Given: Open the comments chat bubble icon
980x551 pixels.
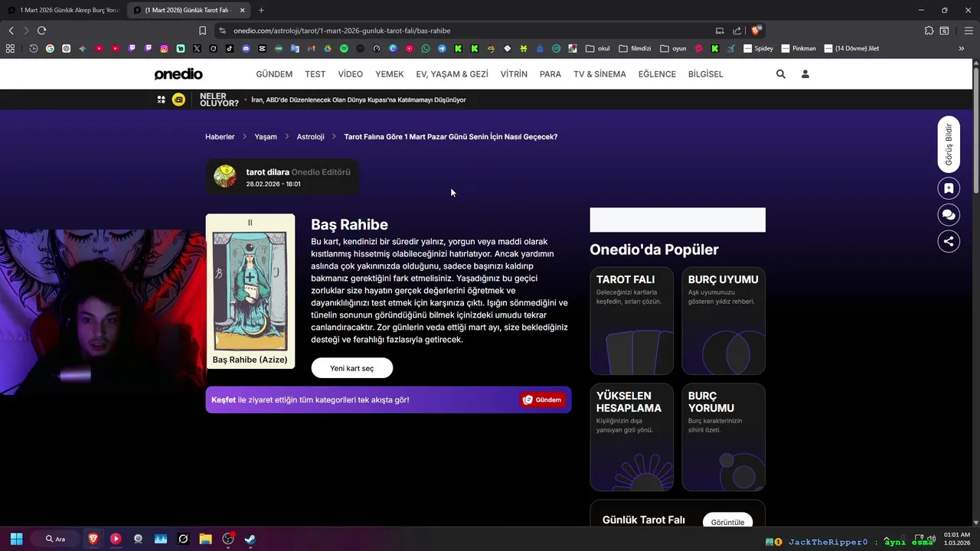Looking at the screenshot, I should pos(949,215).
